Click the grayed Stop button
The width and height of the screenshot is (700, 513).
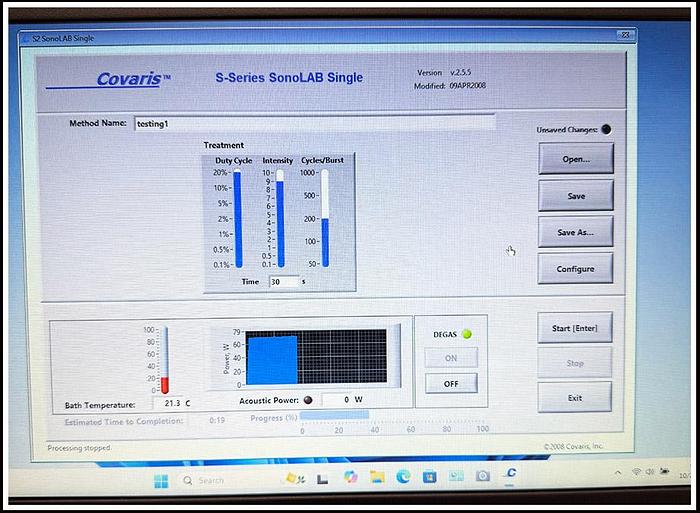(575, 363)
